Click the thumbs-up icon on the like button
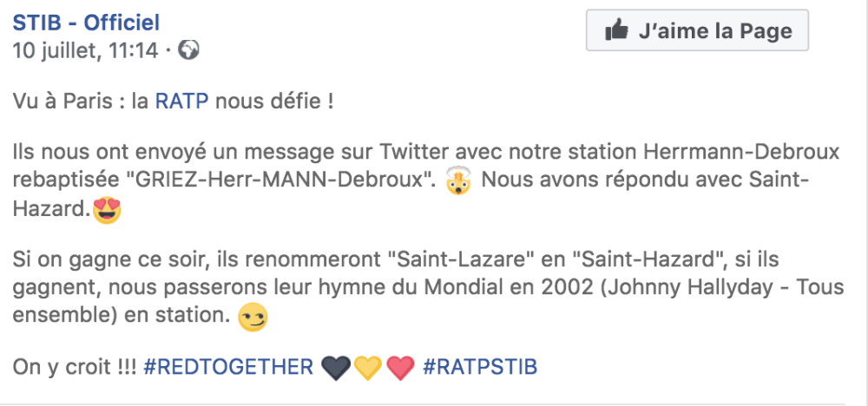The width and height of the screenshot is (868, 406). (x=617, y=31)
